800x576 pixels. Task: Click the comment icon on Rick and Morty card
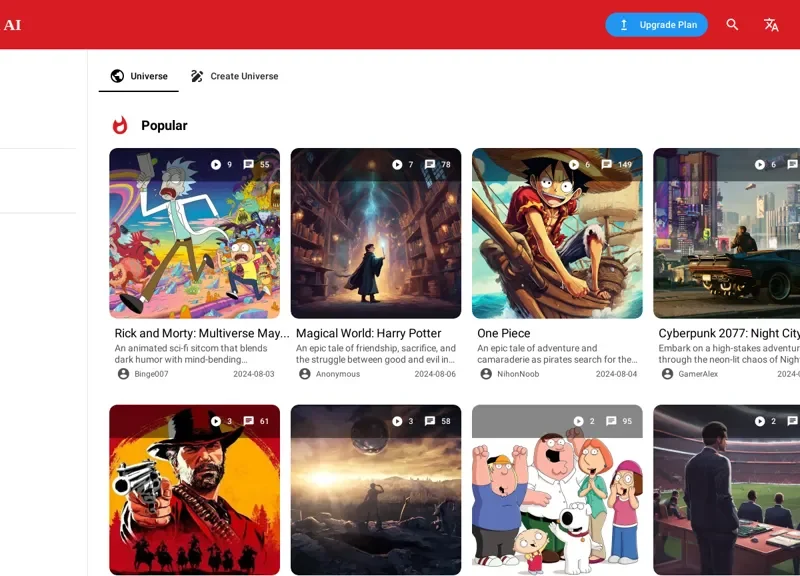(248, 164)
